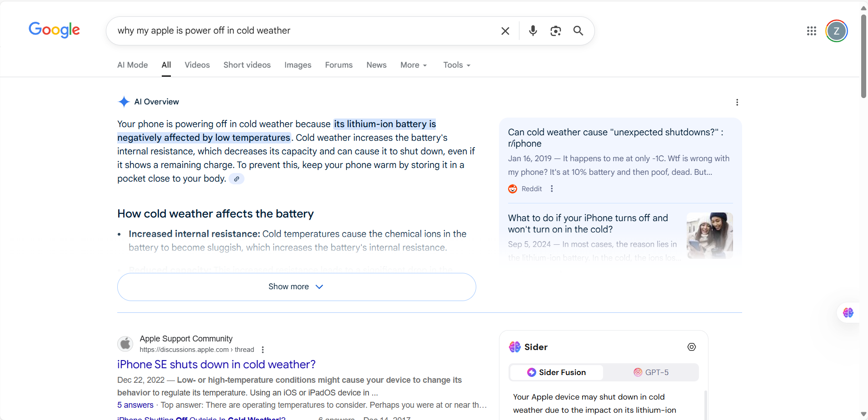Click the iPhone cold weather article thumbnail
The image size is (868, 420).
[x=709, y=235]
